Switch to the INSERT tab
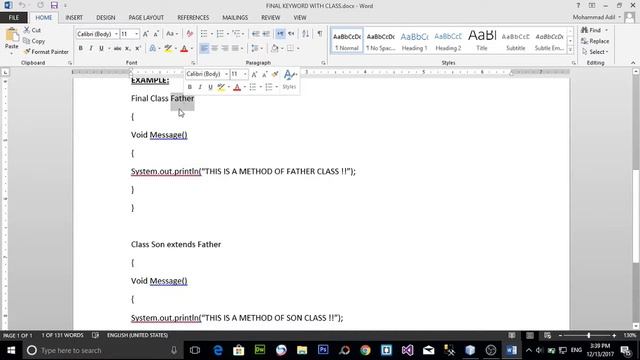Image resolution: width=640 pixels, height=360 pixels. click(x=74, y=18)
